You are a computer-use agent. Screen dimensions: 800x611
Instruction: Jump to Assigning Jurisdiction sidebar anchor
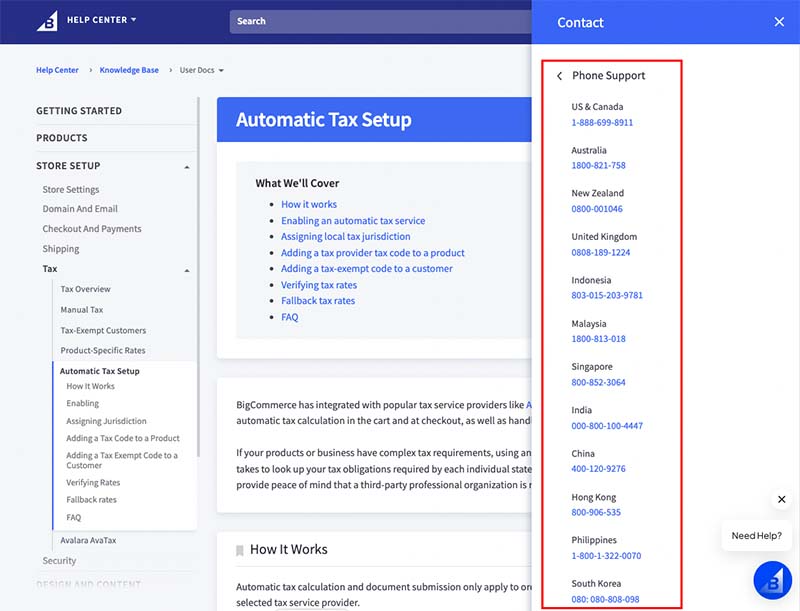106,421
